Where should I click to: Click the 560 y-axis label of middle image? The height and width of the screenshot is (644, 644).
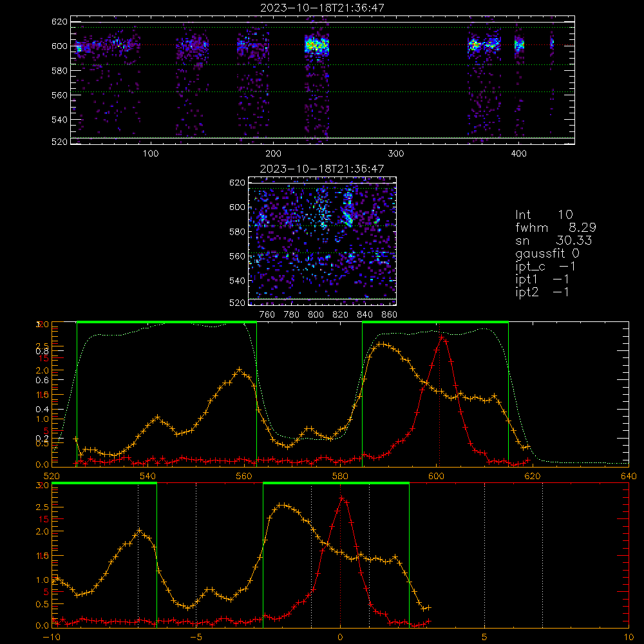click(x=237, y=256)
